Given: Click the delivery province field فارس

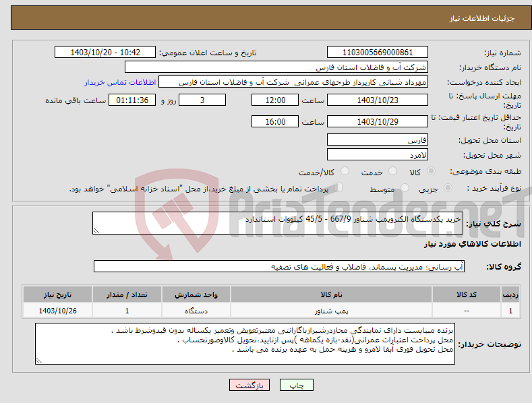Looking at the screenshot, I should 378,139.
